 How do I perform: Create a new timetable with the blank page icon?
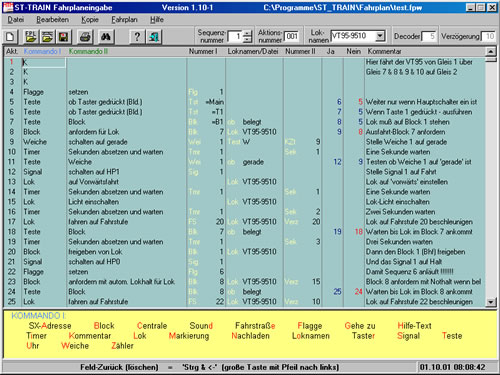10,36
